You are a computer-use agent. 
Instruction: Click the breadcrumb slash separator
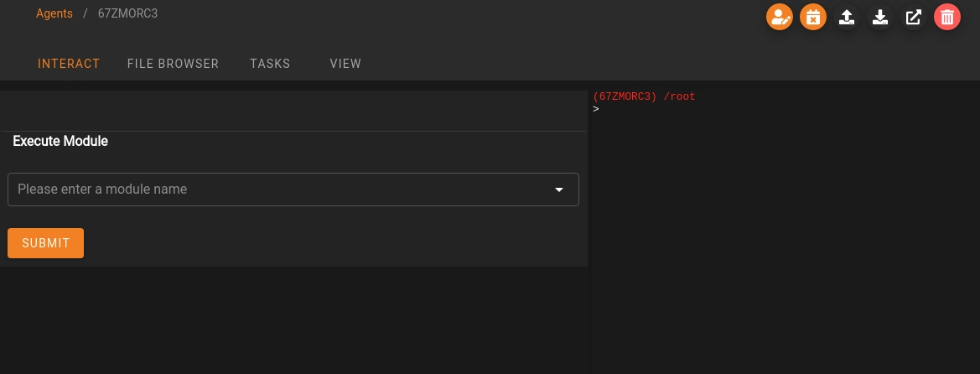[86, 13]
